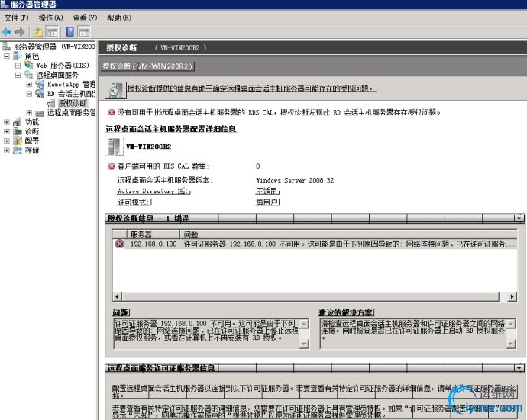
Task: Open the 帮助(H) menu
Action: pyautogui.click(x=119, y=18)
